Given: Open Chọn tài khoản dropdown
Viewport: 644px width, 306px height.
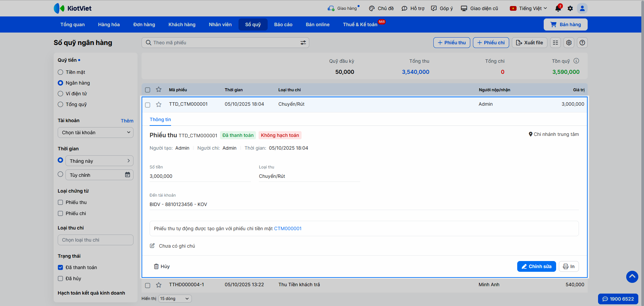Looking at the screenshot, I should point(96,133).
